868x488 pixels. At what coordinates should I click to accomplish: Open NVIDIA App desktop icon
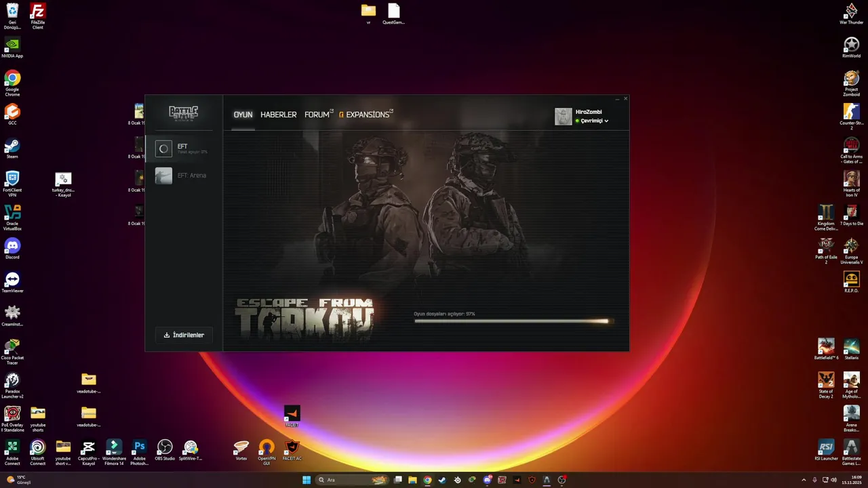[x=12, y=48]
